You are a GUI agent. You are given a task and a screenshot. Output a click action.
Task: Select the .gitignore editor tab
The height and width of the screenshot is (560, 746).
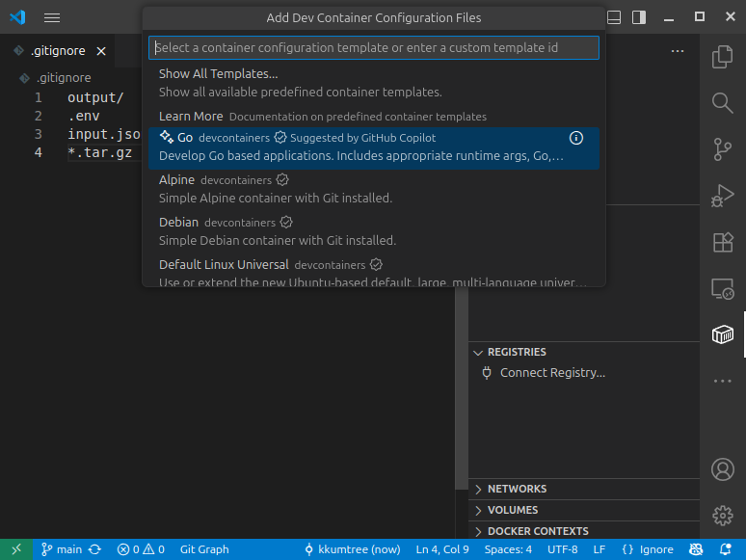(57, 50)
